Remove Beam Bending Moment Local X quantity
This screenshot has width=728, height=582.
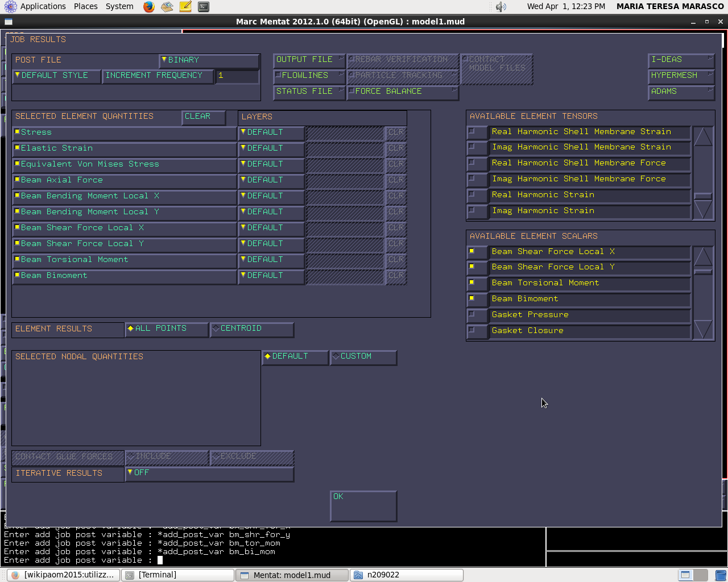124,196
